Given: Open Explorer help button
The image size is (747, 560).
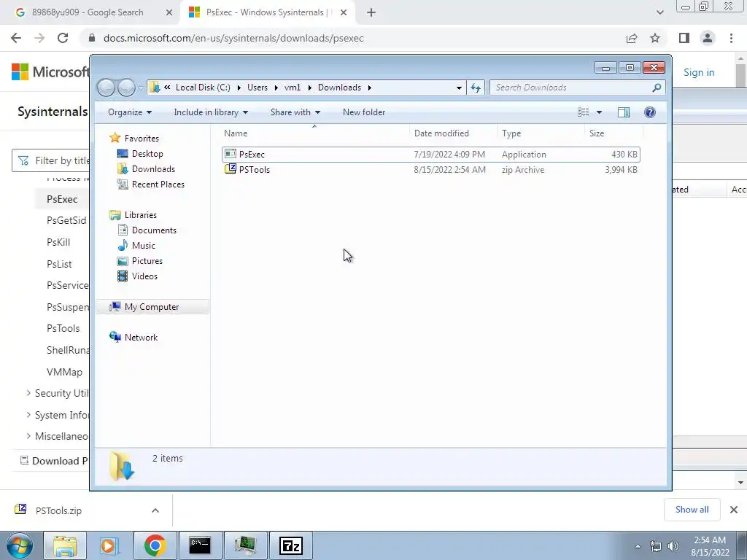Looking at the screenshot, I should coord(650,112).
